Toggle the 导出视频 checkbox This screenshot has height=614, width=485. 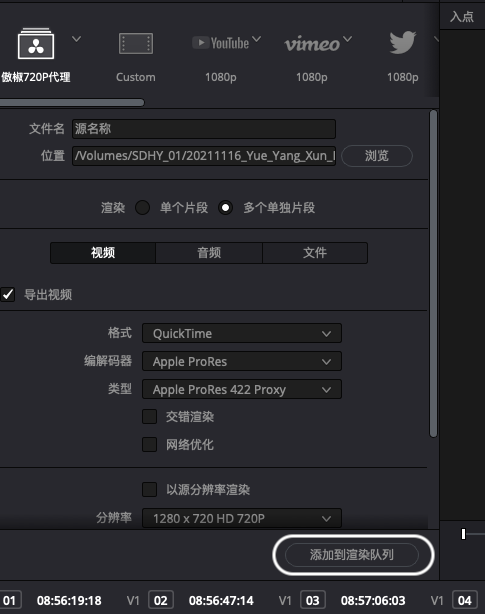click(x=7, y=294)
